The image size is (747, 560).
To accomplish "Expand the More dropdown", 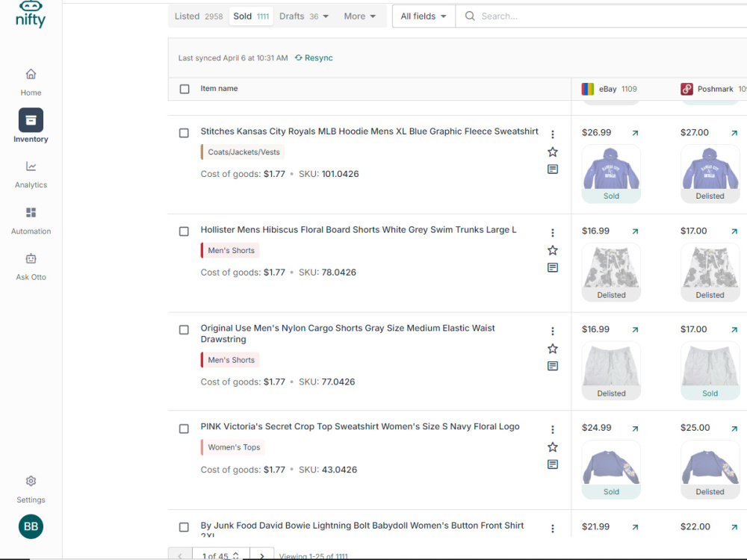I will (x=360, y=16).
